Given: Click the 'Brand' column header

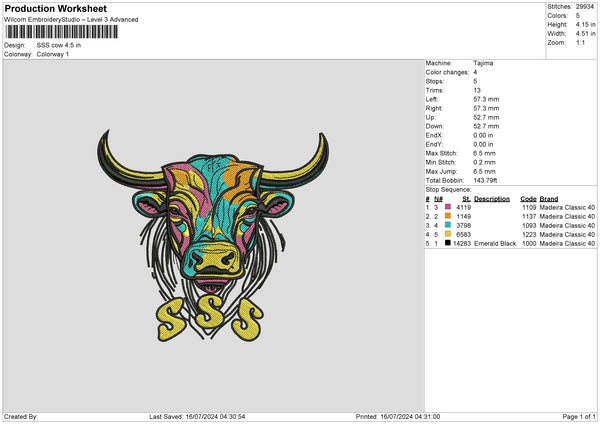Looking at the screenshot, I should (549, 199).
